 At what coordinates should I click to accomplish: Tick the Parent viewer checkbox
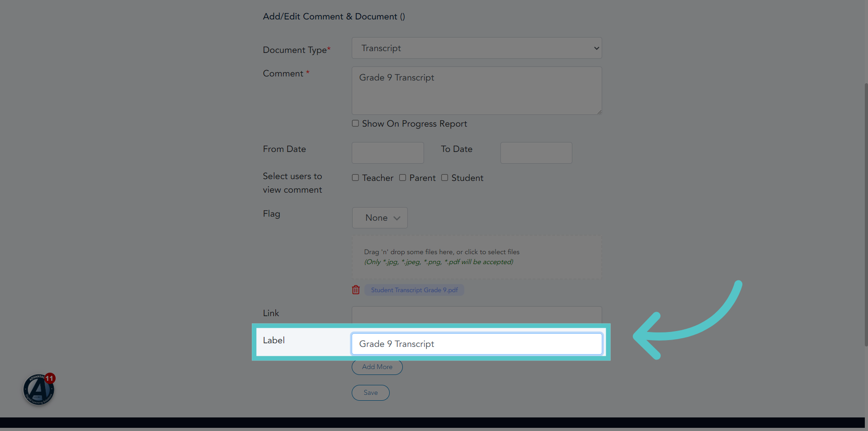tap(402, 178)
